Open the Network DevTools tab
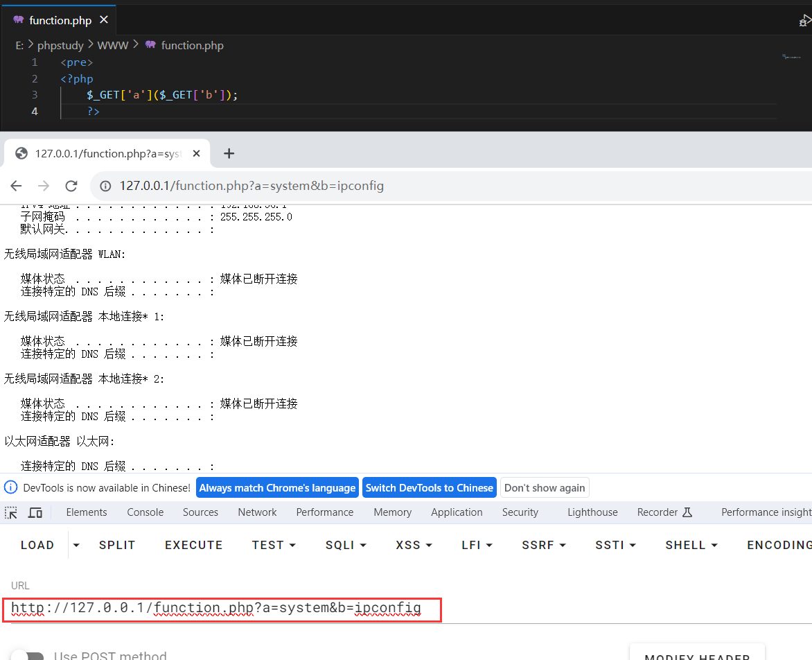The image size is (812, 660). coord(257,512)
